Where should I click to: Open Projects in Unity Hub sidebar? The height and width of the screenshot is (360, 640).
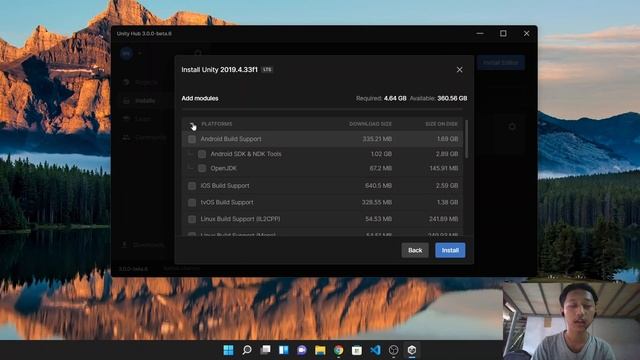click(x=146, y=82)
